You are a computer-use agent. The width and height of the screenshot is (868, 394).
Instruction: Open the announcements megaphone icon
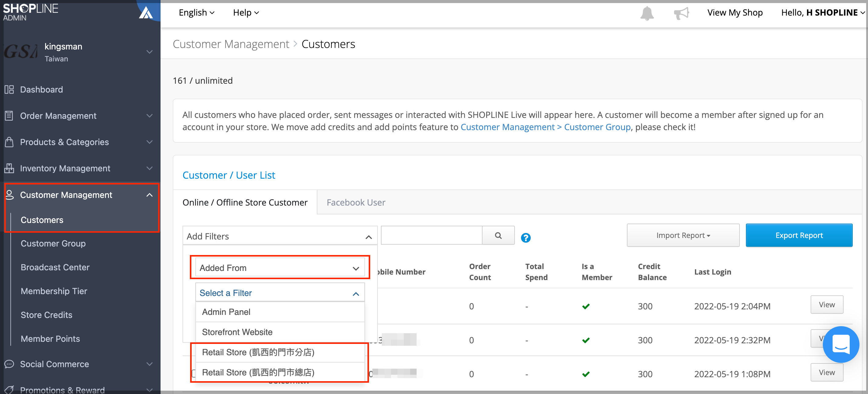681,13
